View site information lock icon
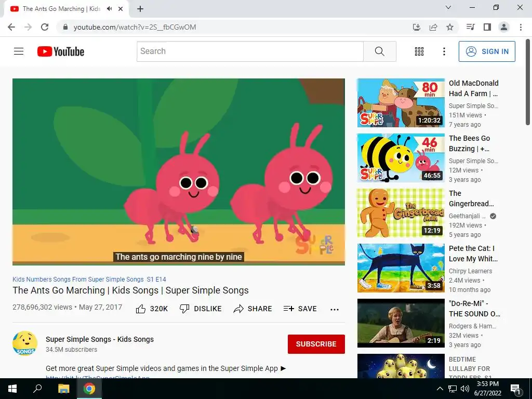 coord(65,27)
